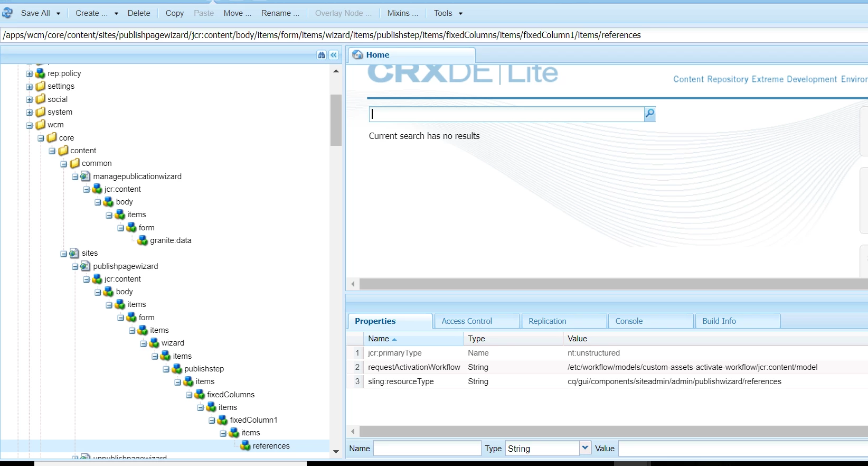The height and width of the screenshot is (466, 868).
Task: Collapse the fixedColumns node
Action: coord(189,395)
